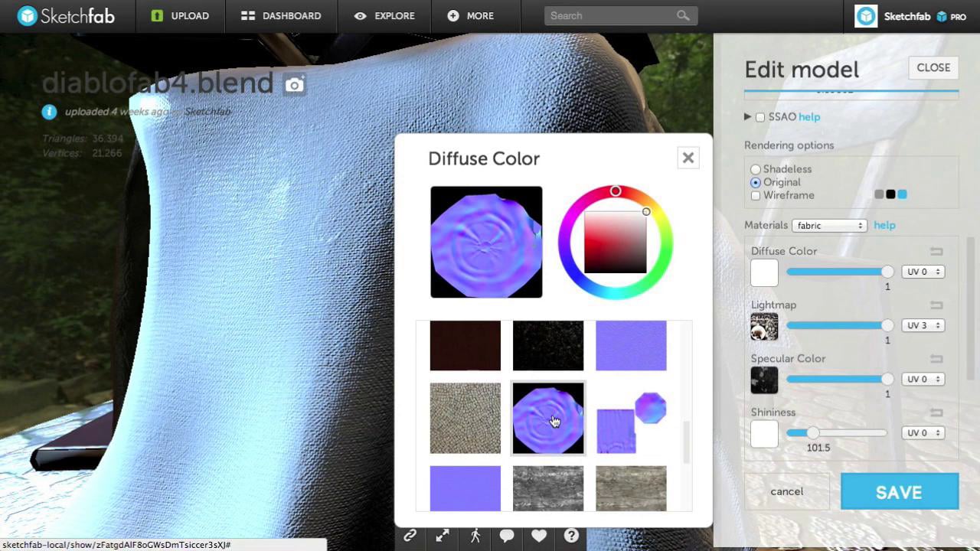The height and width of the screenshot is (551, 980).
Task: Open comments via the speech bubble icon
Action: click(507, 536)
